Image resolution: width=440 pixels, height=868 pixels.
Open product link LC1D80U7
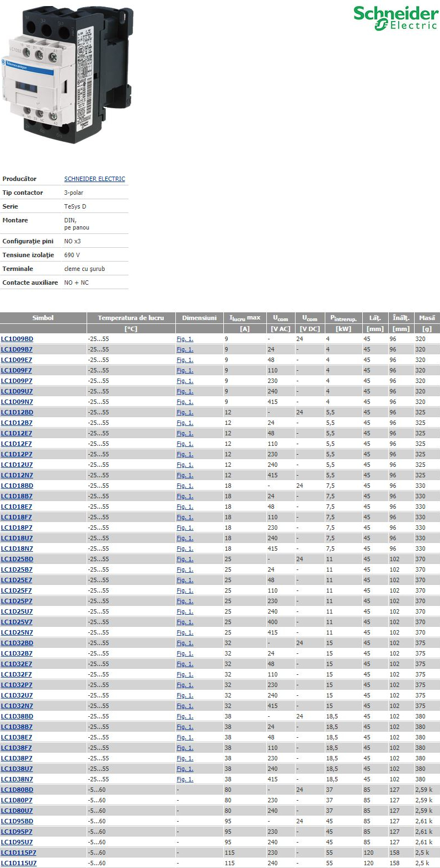[x=17, y=811]
